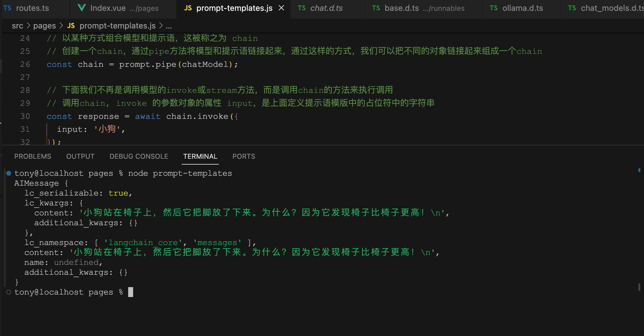Click the TS icon on the chat.d.ts tab
This screenshot has width=644, height=336.
click(x=302, y=8)
